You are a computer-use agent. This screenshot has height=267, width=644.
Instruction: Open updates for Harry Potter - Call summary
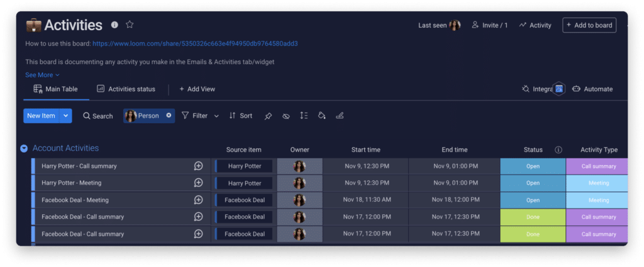click(x=198, y=166)
